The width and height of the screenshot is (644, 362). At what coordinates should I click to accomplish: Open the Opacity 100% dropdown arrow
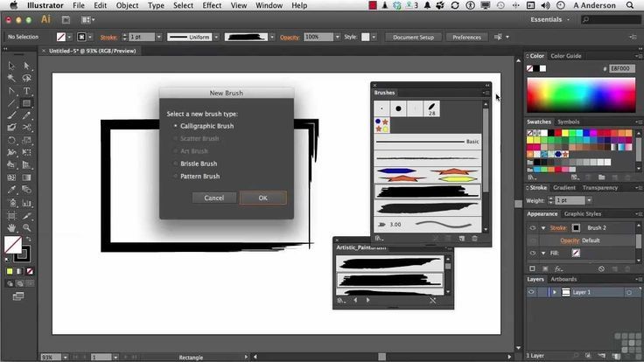click(x=337, y=37)
